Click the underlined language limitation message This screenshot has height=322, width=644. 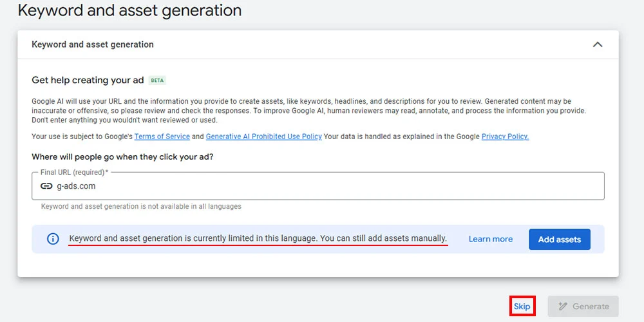pyautogui.click(x=258, y=238)
